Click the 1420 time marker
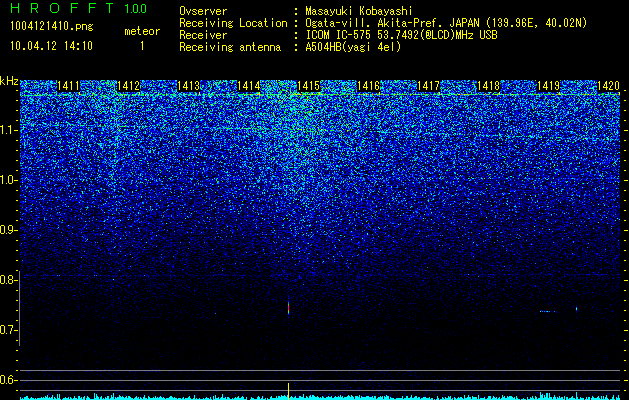Image resolution: width=629 pixels, height=400 pixels. coord(609,86)
